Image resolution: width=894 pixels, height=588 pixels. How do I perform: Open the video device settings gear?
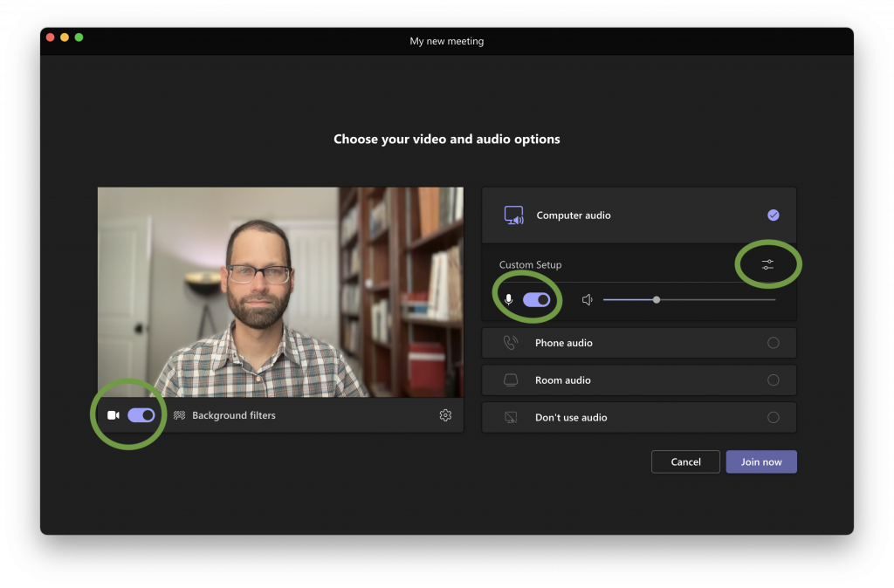pyautogui.click(x=445, y=415)
